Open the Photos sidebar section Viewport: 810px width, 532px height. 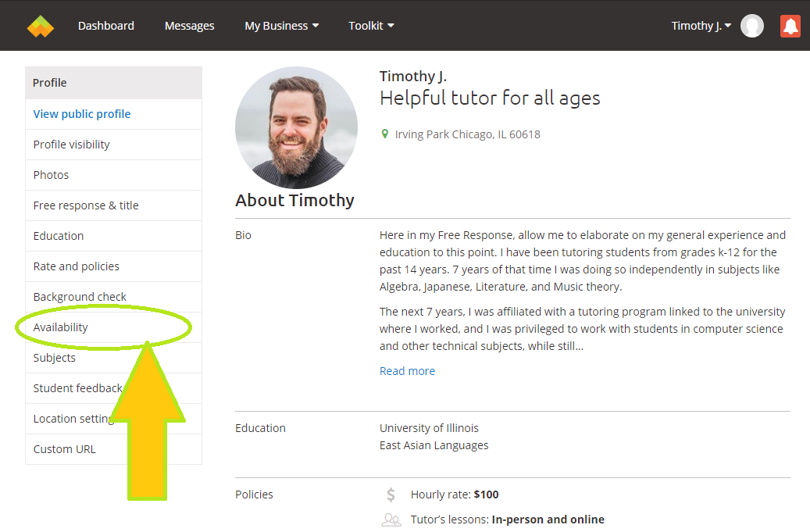pos(52,175)
